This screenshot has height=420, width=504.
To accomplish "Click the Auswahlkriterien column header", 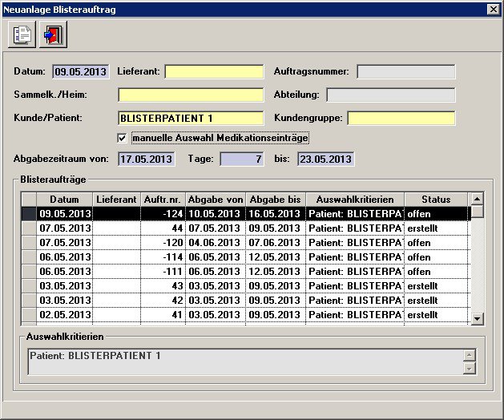I will pos(355,200).
